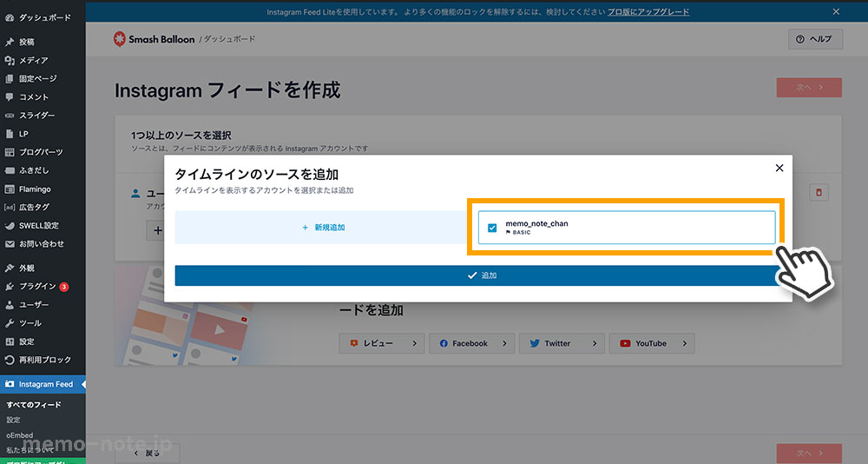The height and width of the screenshot is (464, 868).
Task: Click the 設定 sliders icon
Action: coord(10,341)
